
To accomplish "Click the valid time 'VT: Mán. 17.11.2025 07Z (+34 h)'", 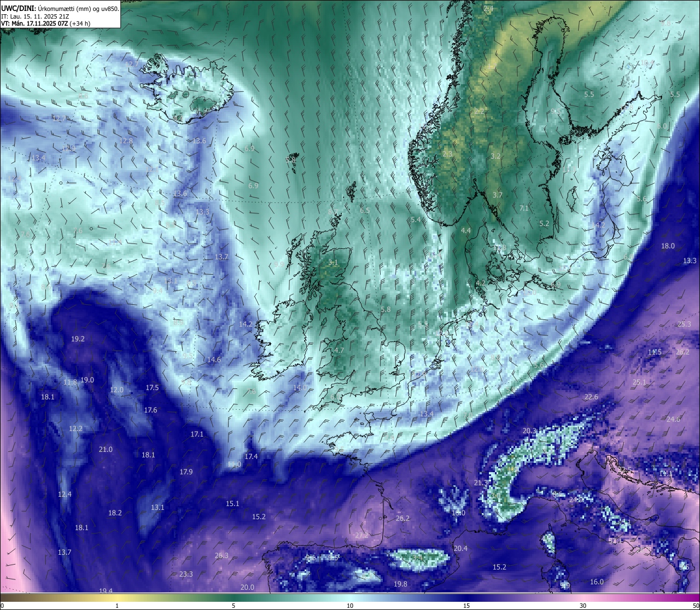I will click(46, 24).
